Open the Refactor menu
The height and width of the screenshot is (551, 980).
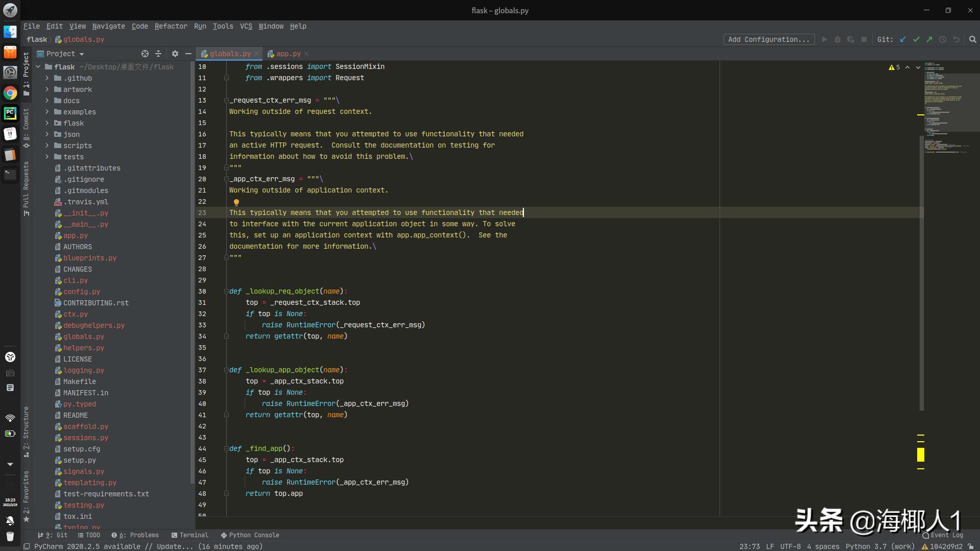coord(171,26)
